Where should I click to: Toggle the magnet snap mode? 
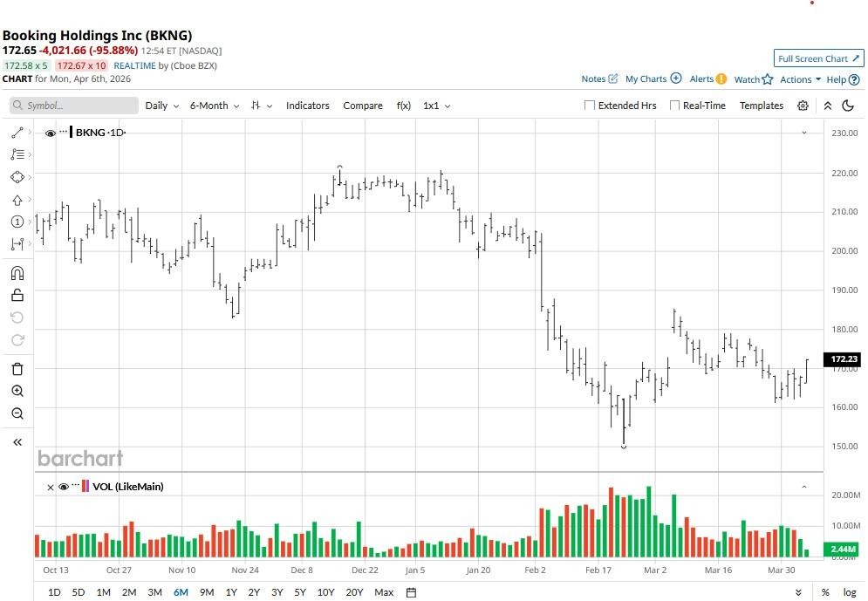click(x=17, y=273)
